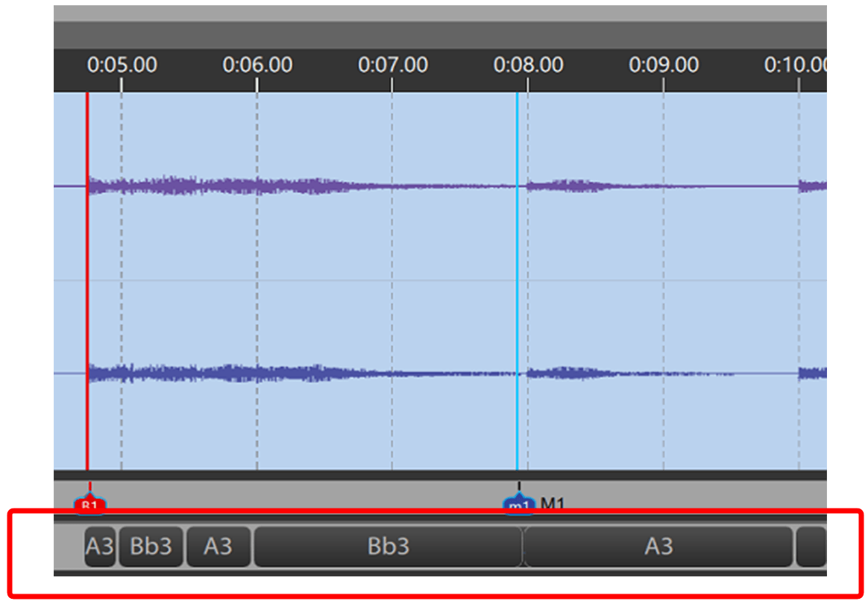Click the lower channel waveform near 0:06
Image resolution: width=868 pixels, height=604 pixels.
click(x=257, y=373)
